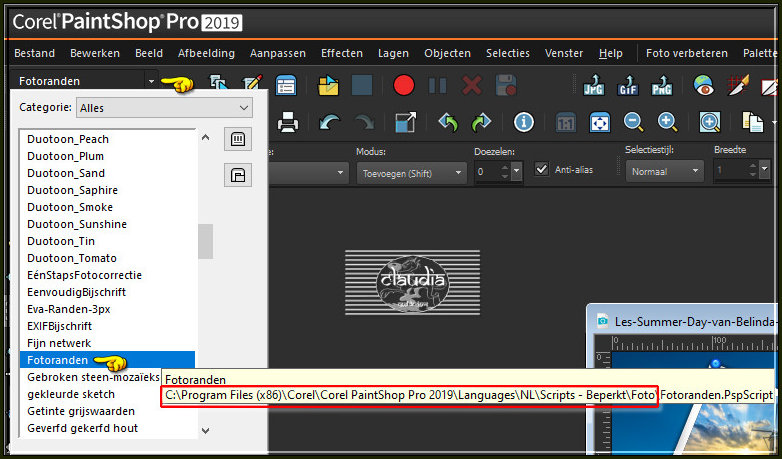Open the Categorie dropdown showing Alles

tap(164, 108)
